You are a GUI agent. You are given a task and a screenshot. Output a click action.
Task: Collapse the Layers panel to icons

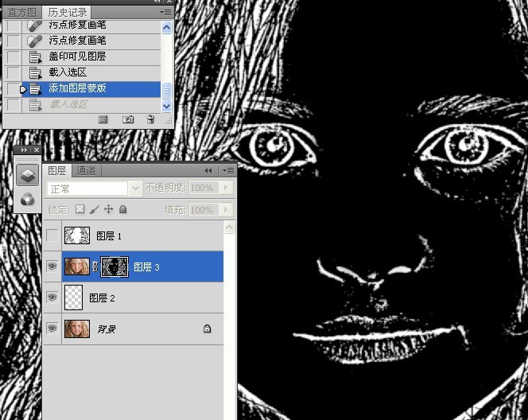(x=208, y=171)
